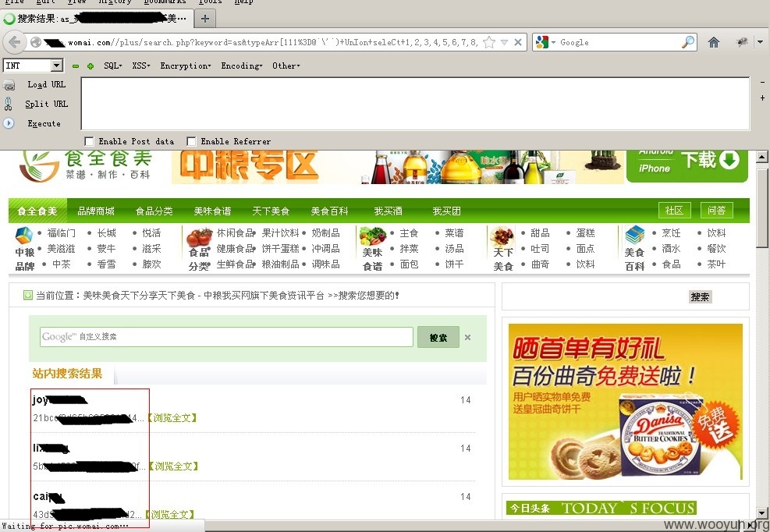Click the page vertical scrollbar thumb
The image size is (770, 532).
762,208
